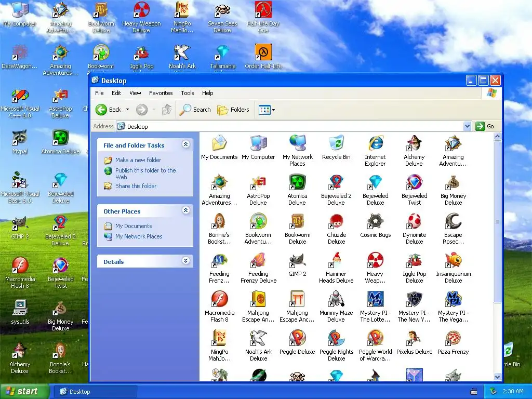Select the My Documents folder icon in the file list

[219, 144]
